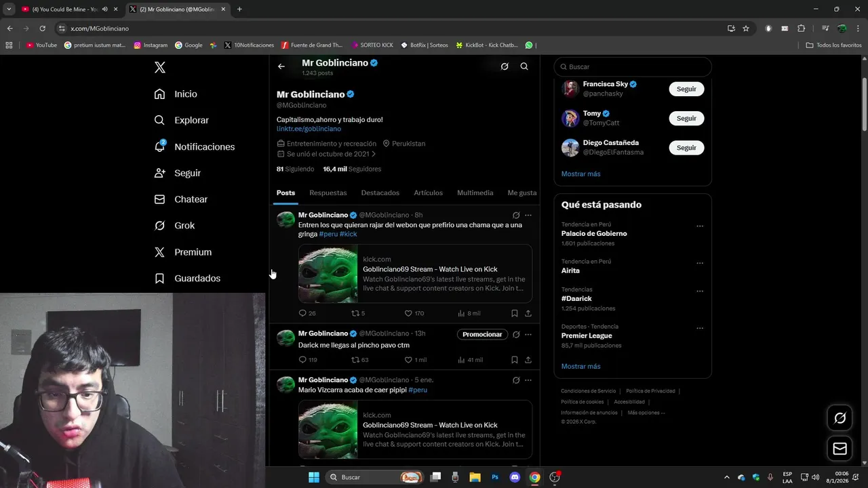Switch to the Destacados tab
The image size is (868, 488).
(380, 193)
